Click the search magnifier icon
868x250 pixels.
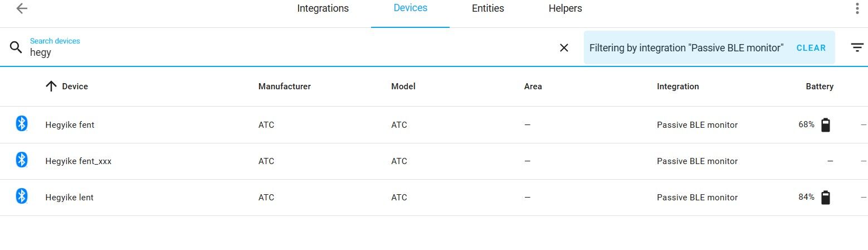tap(16, 47)
